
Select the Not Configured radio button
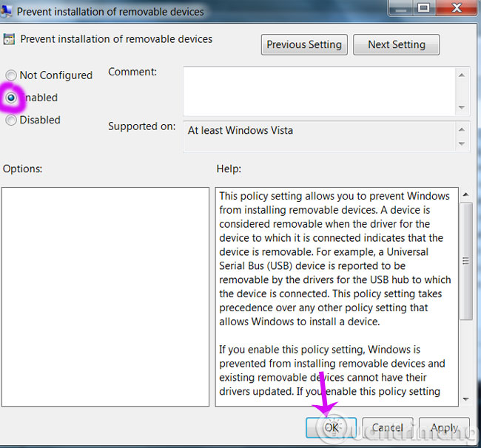pyautogui.click(x=11, y=75)
